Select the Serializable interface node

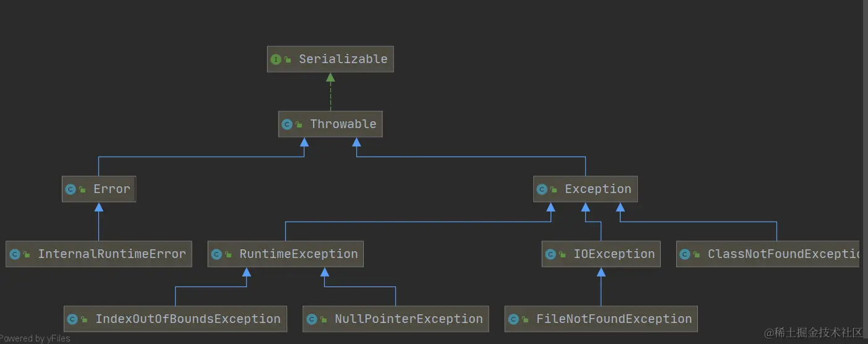click(330, 59)
